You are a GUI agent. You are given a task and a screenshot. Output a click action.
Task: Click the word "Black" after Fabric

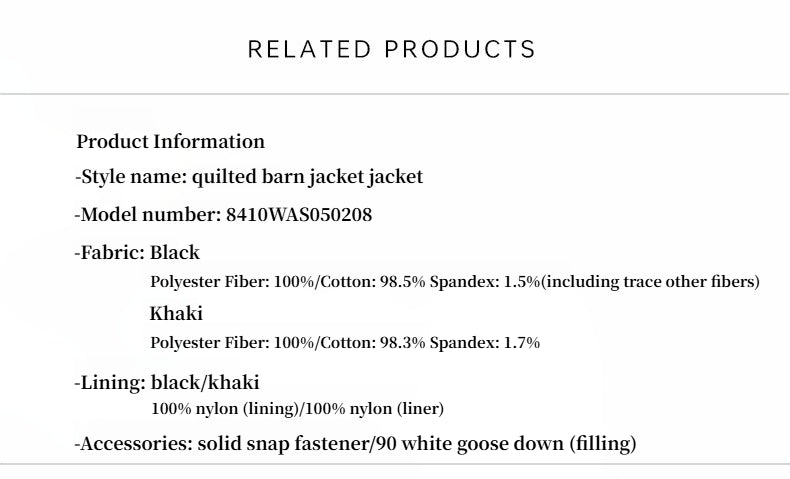pos(175,252)
